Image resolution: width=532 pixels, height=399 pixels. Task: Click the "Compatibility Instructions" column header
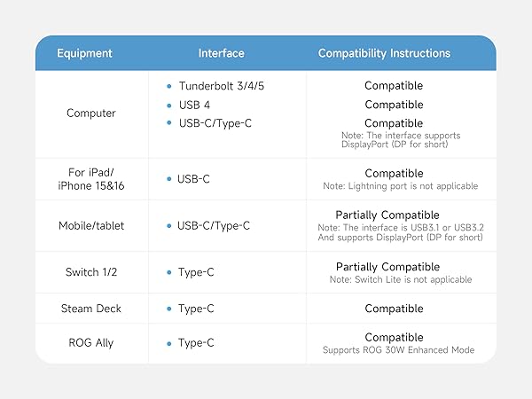384,53
